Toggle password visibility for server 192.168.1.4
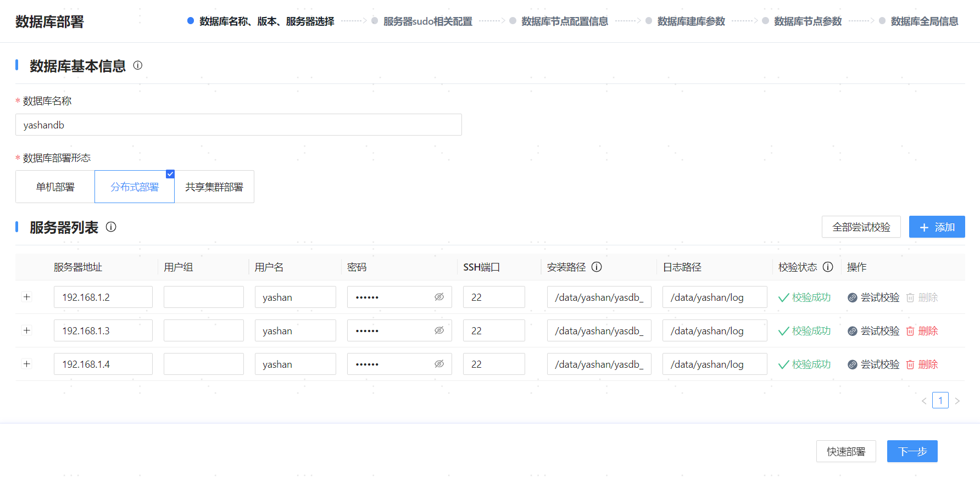The height and width of the screenshot is (477, 980). [439, 364]
